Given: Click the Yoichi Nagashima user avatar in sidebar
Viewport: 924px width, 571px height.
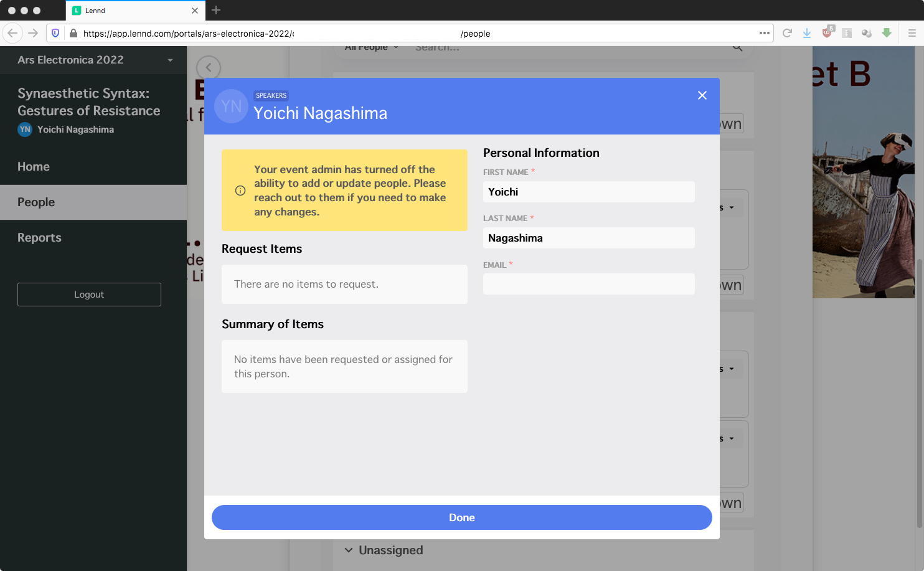Looking at the screenshot, I should coord(25,130).
